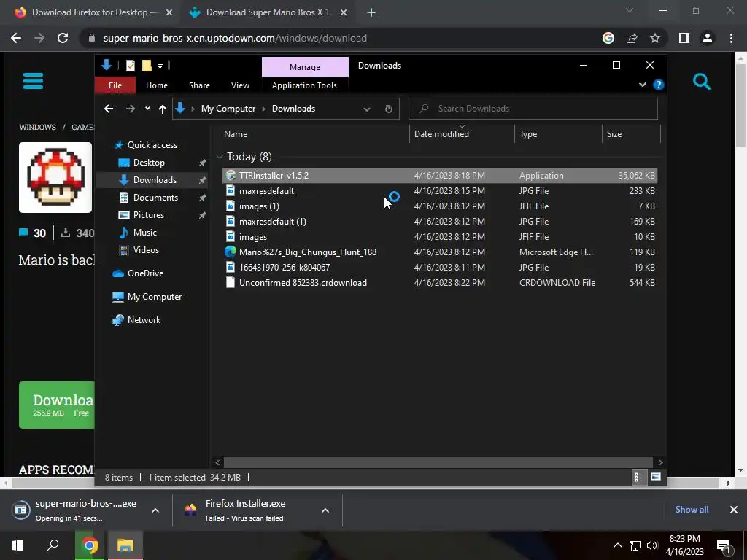Click the network icon in system tray
The image size is (747, 560).
point(635,545)
